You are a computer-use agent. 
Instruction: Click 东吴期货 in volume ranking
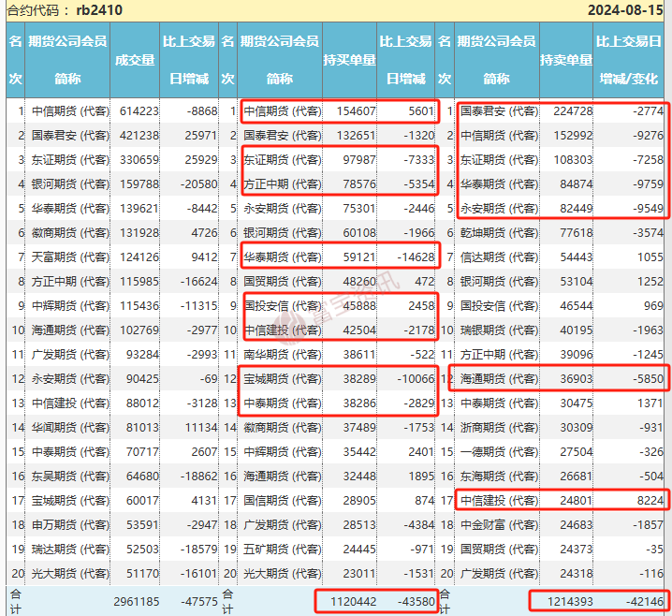[70, 477]
